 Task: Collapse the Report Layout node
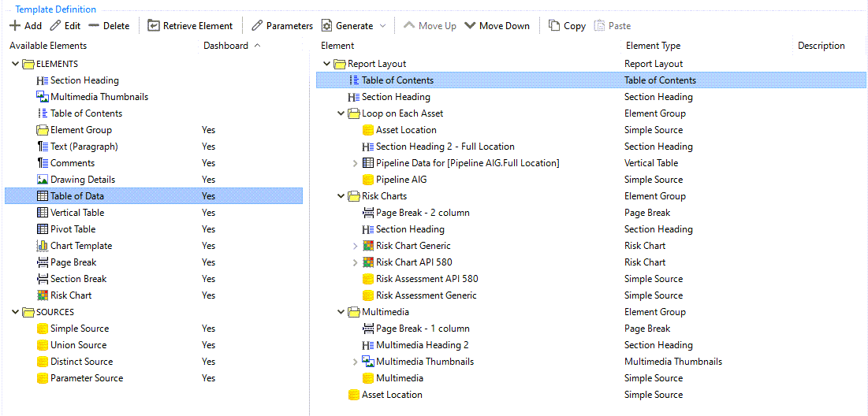tap(326, 64)
